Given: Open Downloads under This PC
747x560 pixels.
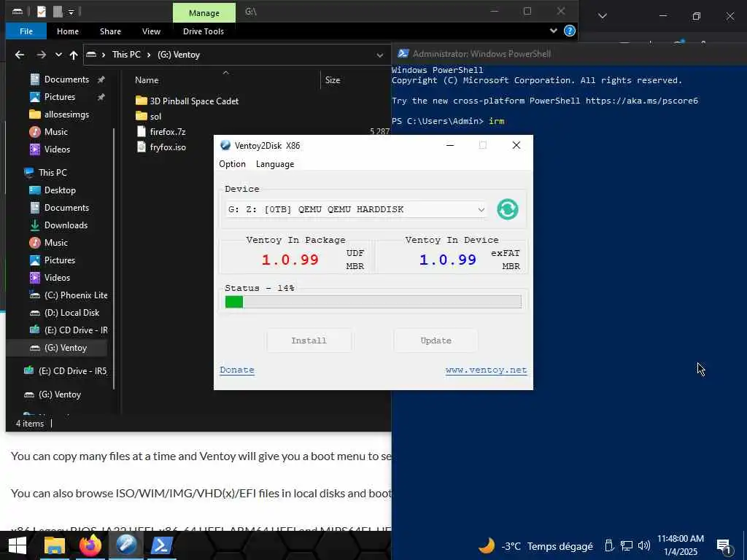Looking at the screenshot, I should [58, 225].
